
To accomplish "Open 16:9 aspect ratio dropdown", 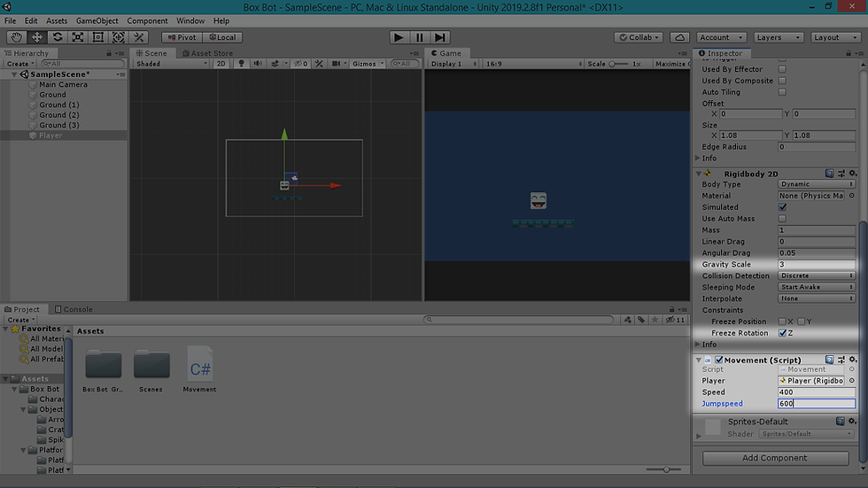I will click(x=533, y=64).
